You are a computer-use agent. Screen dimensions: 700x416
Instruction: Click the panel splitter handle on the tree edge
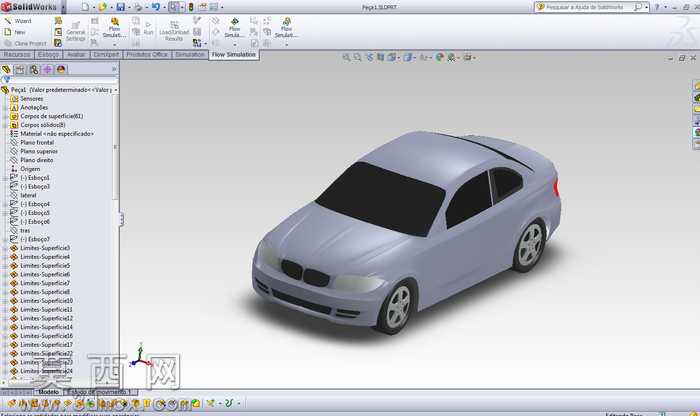(x=121, y=219)
